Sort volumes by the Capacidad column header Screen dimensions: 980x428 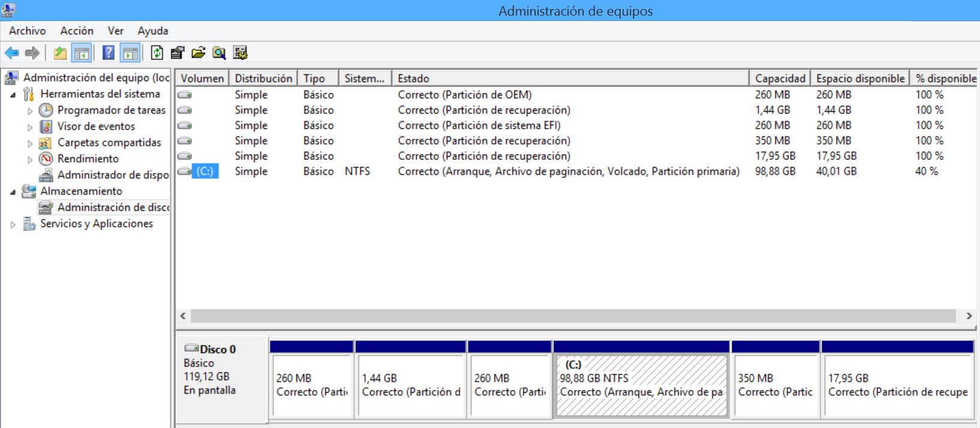[x=780, y=78]
